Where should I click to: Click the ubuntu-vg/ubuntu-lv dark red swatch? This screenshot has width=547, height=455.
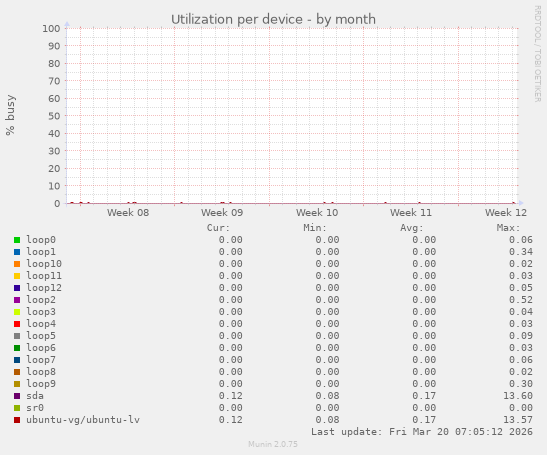17,420
